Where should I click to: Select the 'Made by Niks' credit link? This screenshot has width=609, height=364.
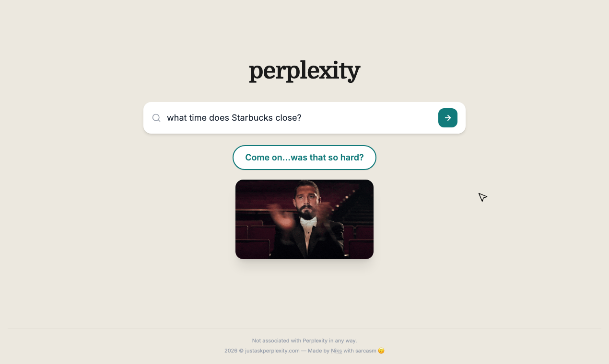click(336, 351)
